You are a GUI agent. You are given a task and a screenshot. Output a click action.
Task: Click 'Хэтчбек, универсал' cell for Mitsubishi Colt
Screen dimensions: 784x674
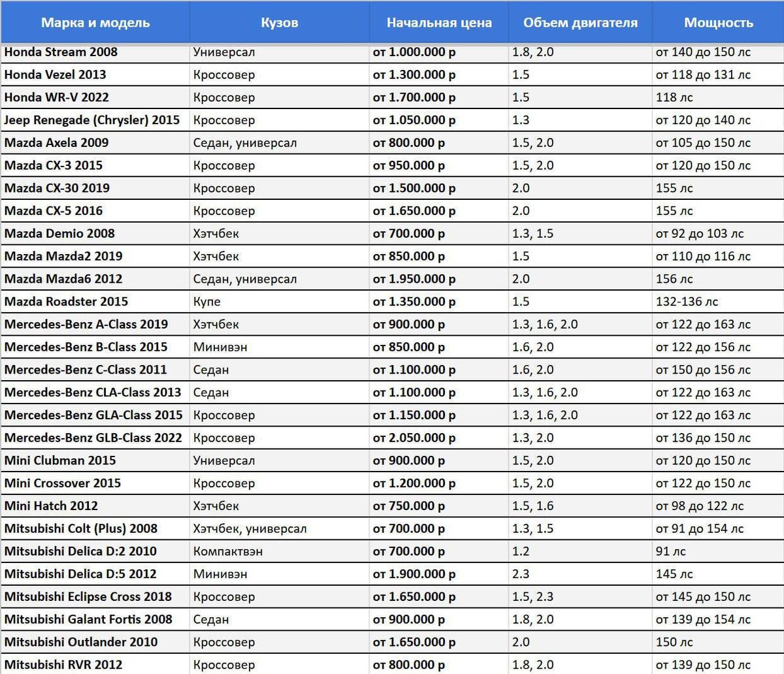pyautogui.click(x=280, y=528)
